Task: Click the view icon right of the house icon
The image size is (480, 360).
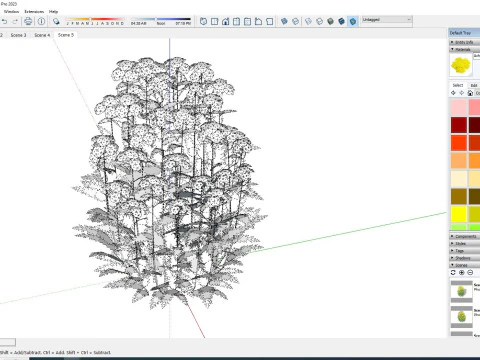Action: pyautogui.click(x=236, y=22)
